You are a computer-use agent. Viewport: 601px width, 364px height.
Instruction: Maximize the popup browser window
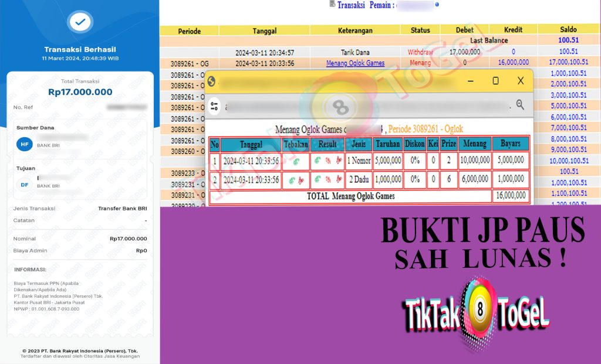click(x=495, y=81)
